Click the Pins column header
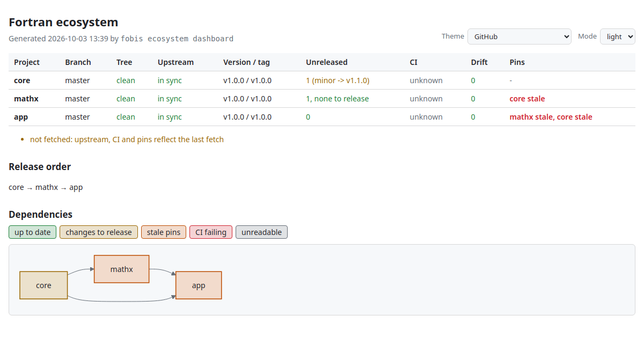 coord(517,62)
